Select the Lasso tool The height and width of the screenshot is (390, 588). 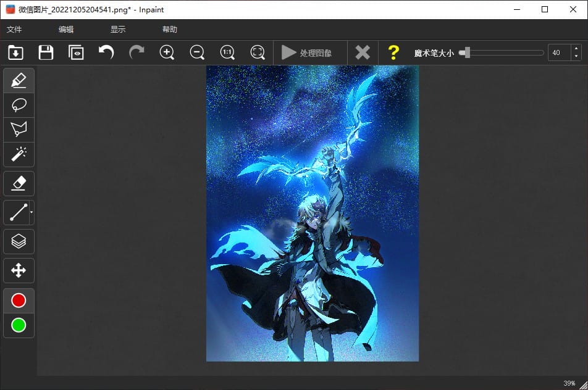point(19,106)
